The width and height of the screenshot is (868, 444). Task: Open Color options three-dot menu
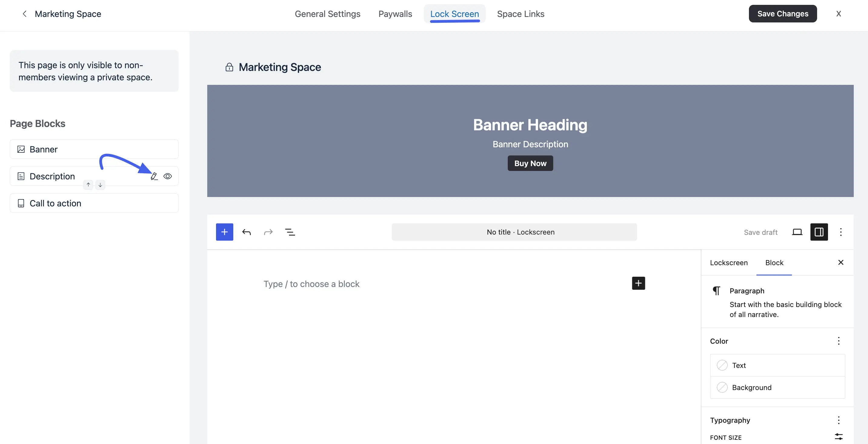[838, 341]
